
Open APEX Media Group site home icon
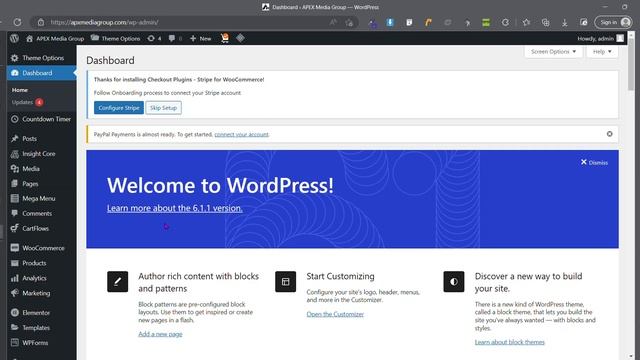pos(29,38)
